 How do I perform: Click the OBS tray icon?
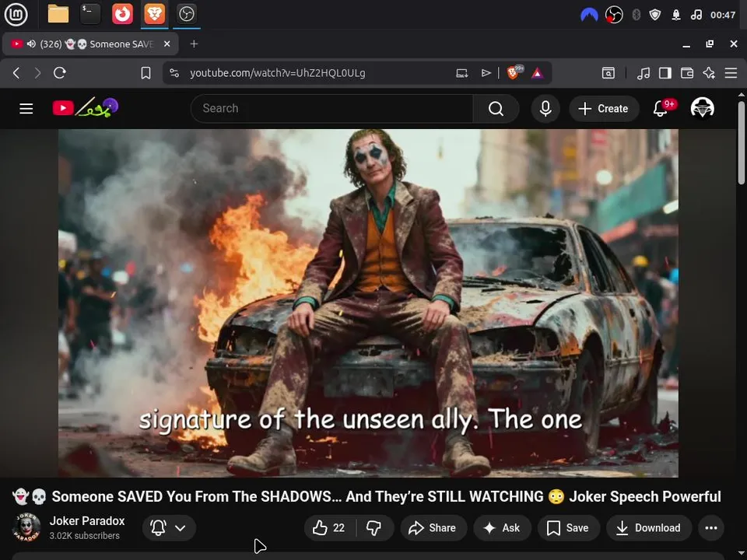[x=614, y=16]
